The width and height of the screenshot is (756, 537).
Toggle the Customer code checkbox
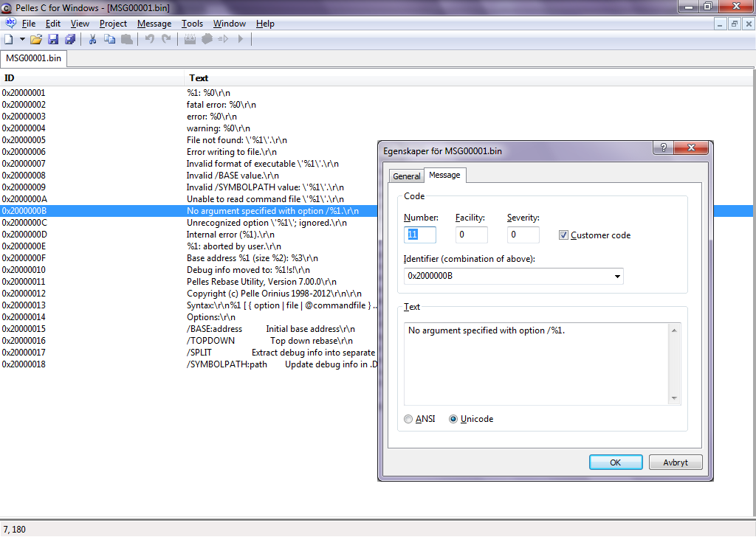(563, 235)
